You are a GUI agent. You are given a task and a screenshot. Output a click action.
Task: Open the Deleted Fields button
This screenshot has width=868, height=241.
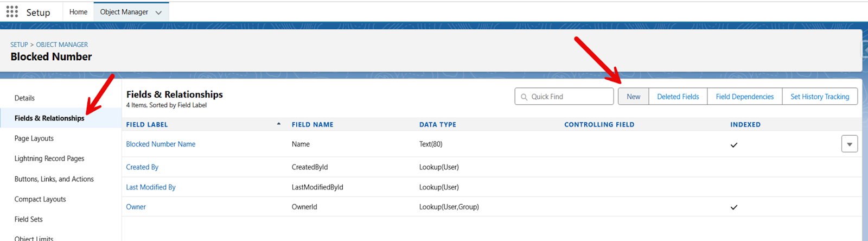click(678, 97)
